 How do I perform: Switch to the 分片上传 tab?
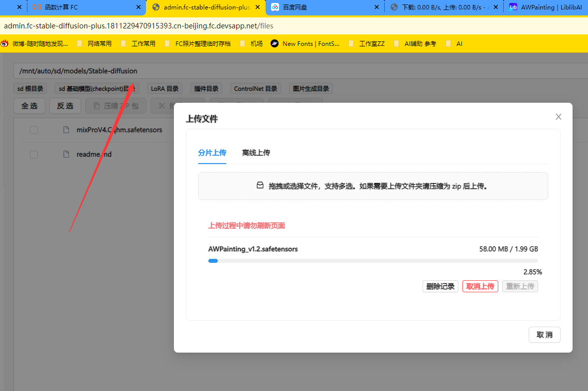click(212, 153)
